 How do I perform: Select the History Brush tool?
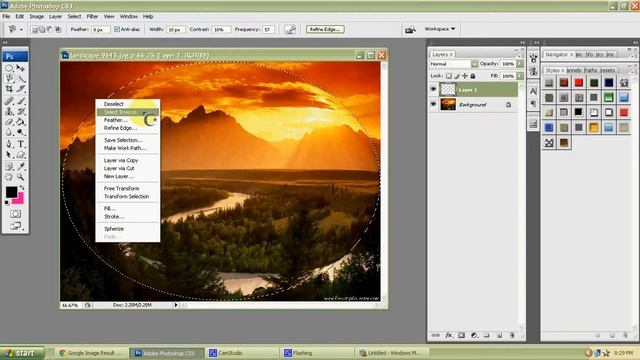click(20, 111)
